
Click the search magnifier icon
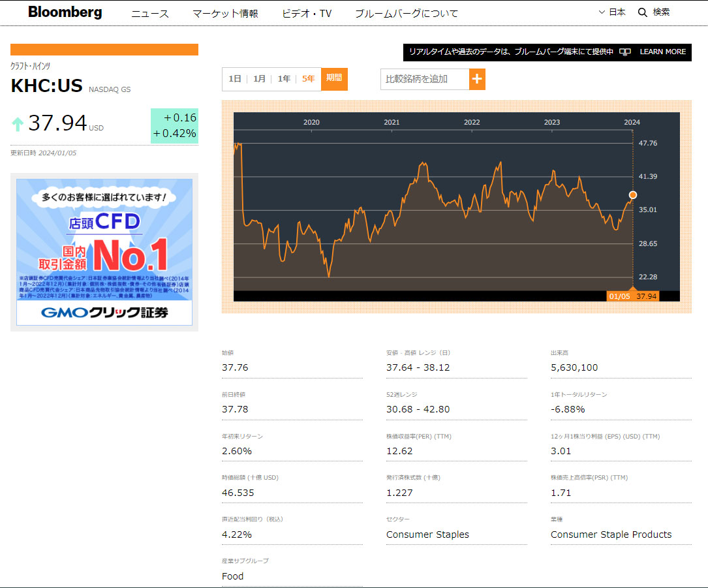642,12
